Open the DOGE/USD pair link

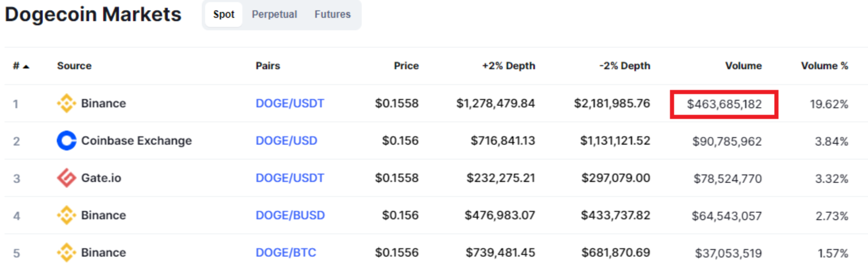[x=286, y=141]
